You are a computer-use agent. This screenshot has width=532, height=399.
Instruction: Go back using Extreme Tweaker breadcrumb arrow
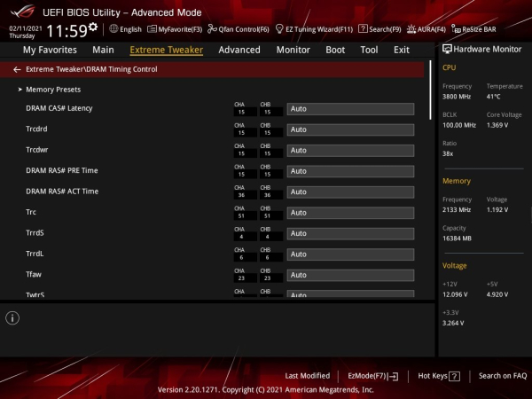(18, 69)
